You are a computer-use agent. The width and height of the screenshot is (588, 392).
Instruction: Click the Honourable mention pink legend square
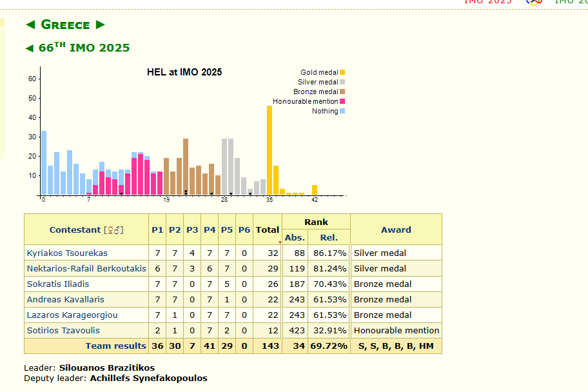click(x=342, y=101)
